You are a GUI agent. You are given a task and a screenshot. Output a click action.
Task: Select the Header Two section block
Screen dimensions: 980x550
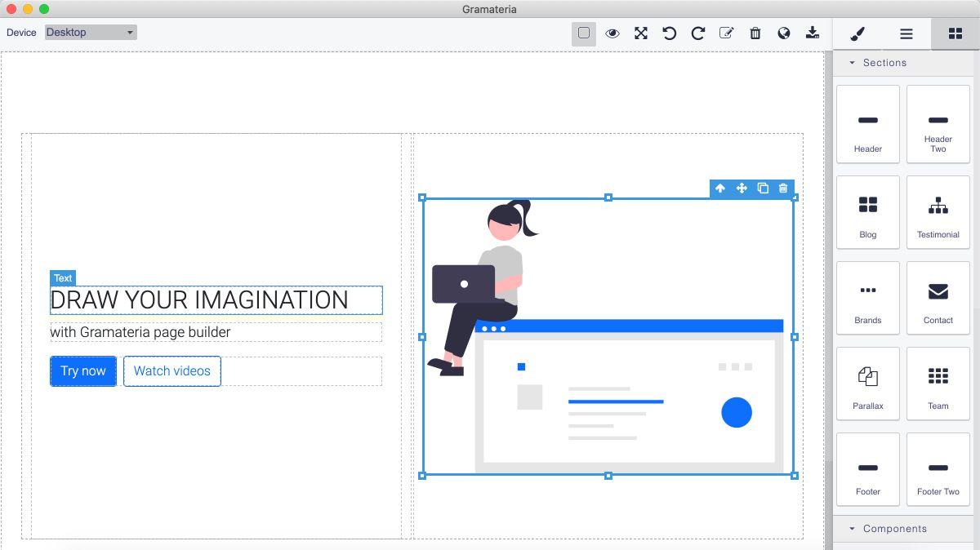(938, 124)
